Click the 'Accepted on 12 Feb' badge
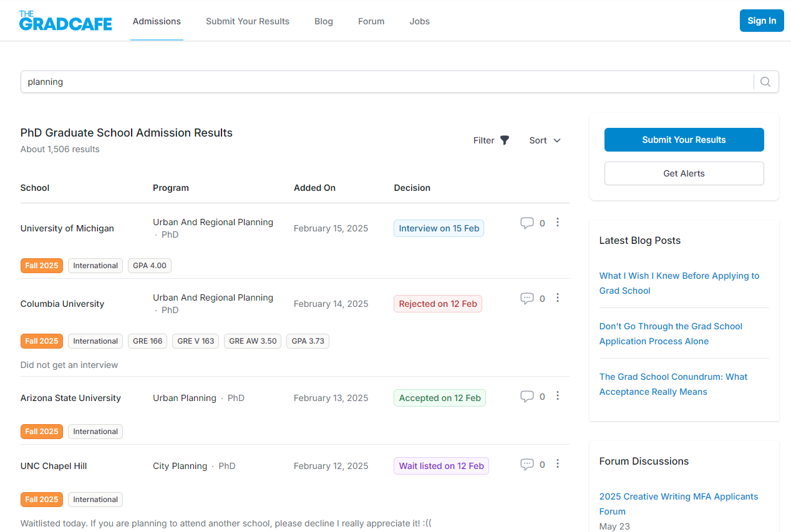This screenshot has width=791, height=532. point(440,398)
